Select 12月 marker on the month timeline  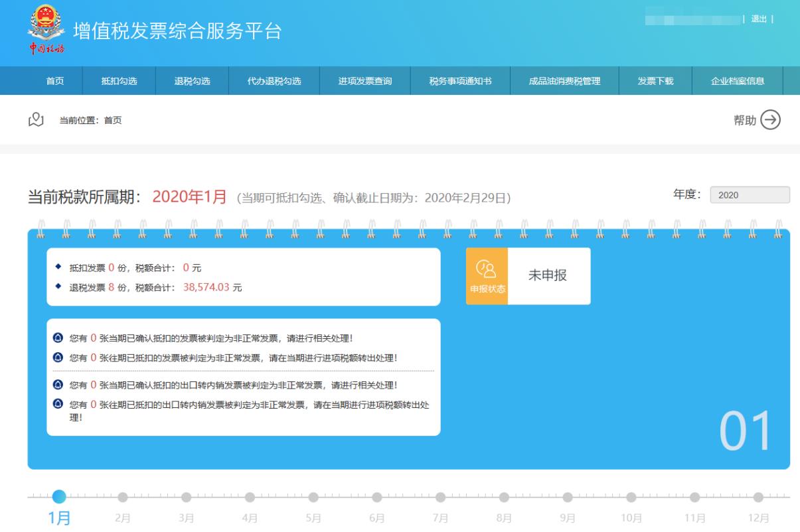pos(758,497)
